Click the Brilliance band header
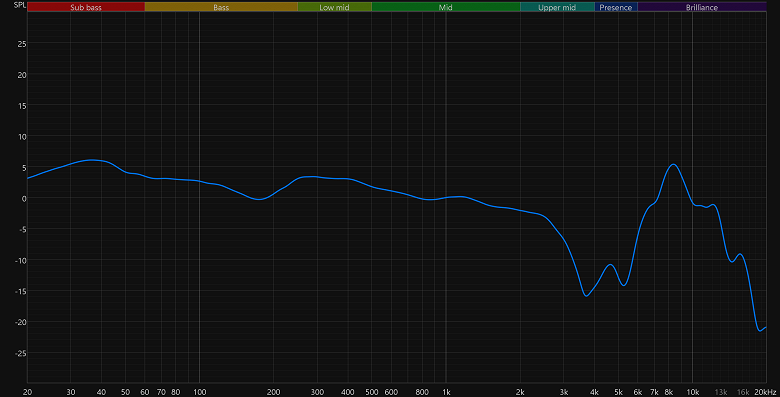 [702, 7]
